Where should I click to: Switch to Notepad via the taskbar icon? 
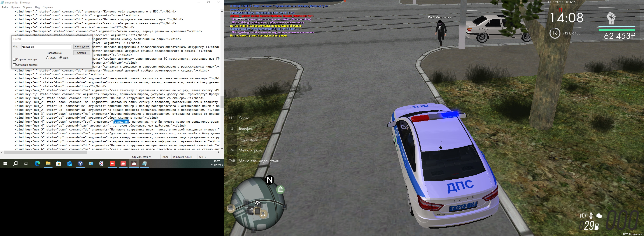tap(145, 164)
